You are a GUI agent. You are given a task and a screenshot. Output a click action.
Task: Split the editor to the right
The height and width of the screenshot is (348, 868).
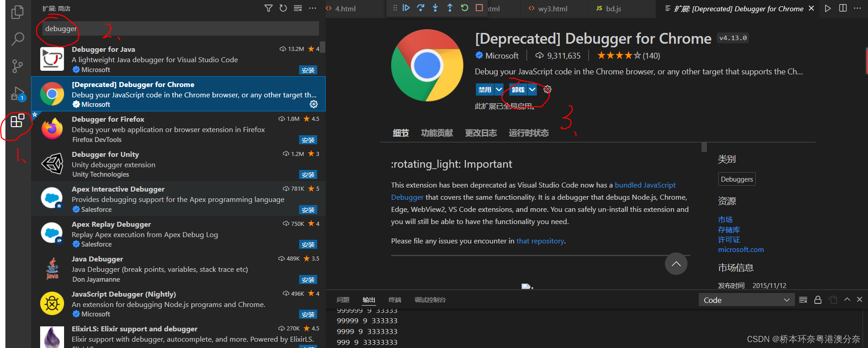(x=843, y=8)
